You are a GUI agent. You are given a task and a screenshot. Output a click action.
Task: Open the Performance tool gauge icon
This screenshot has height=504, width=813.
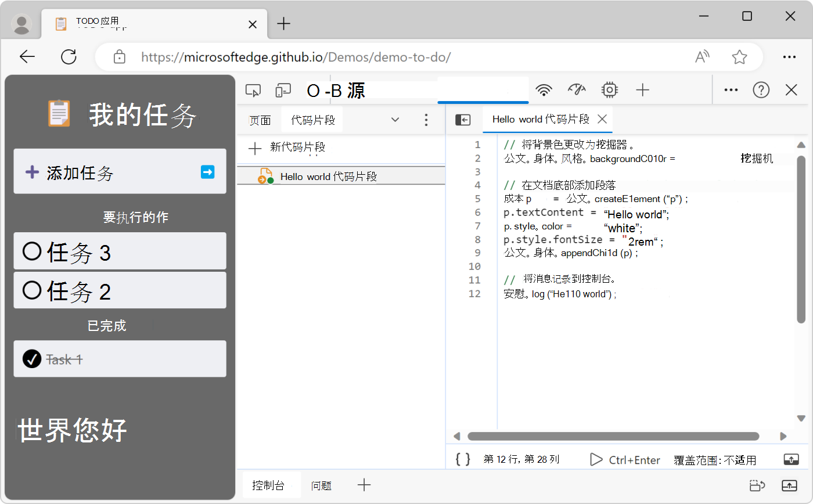point(577,90)
